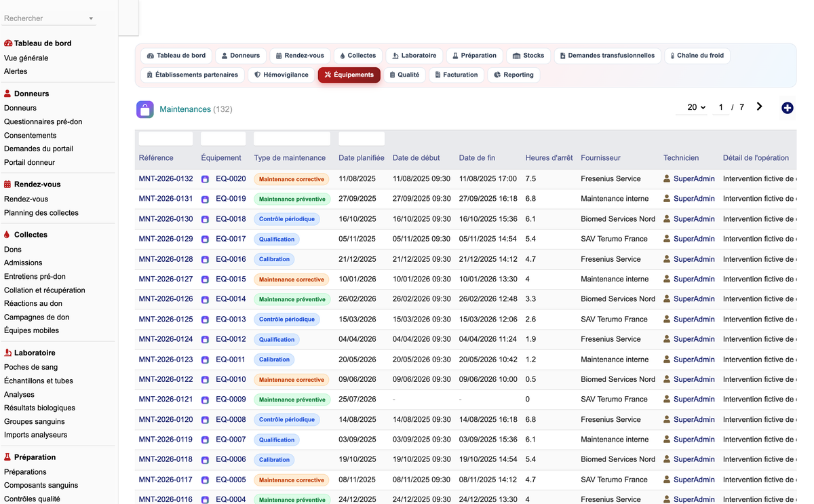The width and height of the screenshot is (814, 504).
Task: Click Contrôle périodique badge in MNT-2026-0125 row
Action: coord(287,319)
